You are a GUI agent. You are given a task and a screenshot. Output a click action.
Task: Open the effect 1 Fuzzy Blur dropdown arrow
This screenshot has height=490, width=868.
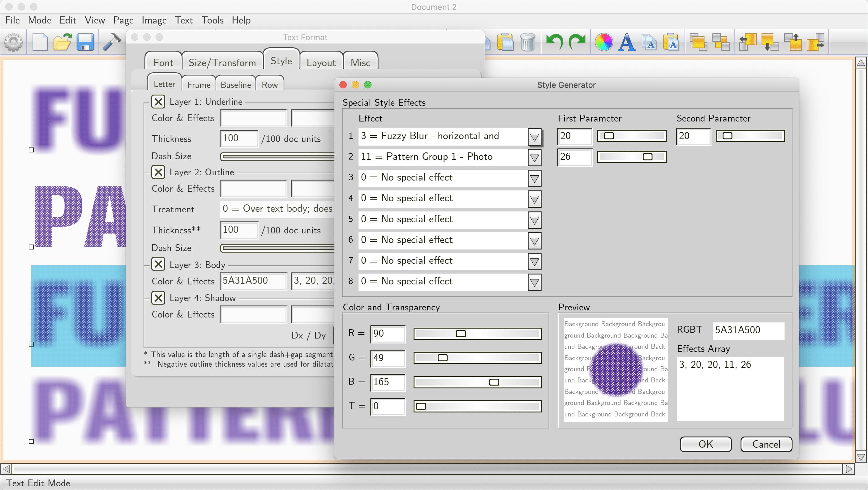pos(535,137)
